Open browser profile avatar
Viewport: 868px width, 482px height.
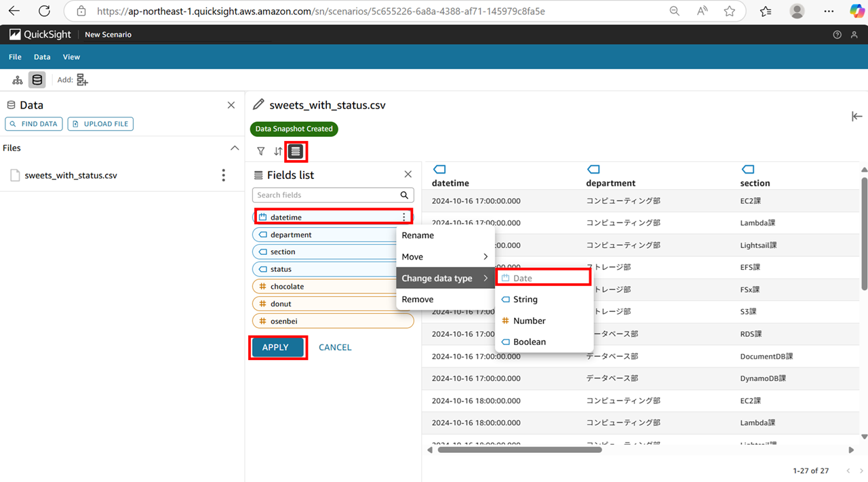[797, 12]
